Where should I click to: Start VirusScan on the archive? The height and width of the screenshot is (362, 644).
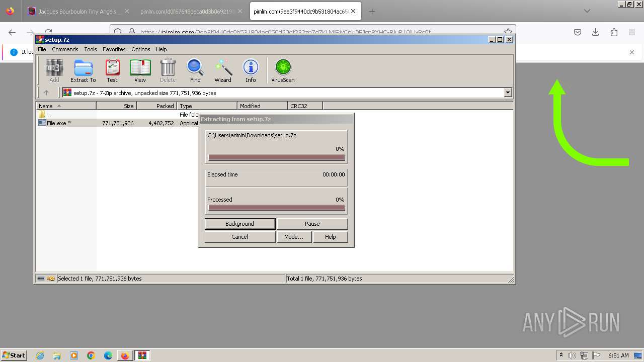[x=283, y=70]
